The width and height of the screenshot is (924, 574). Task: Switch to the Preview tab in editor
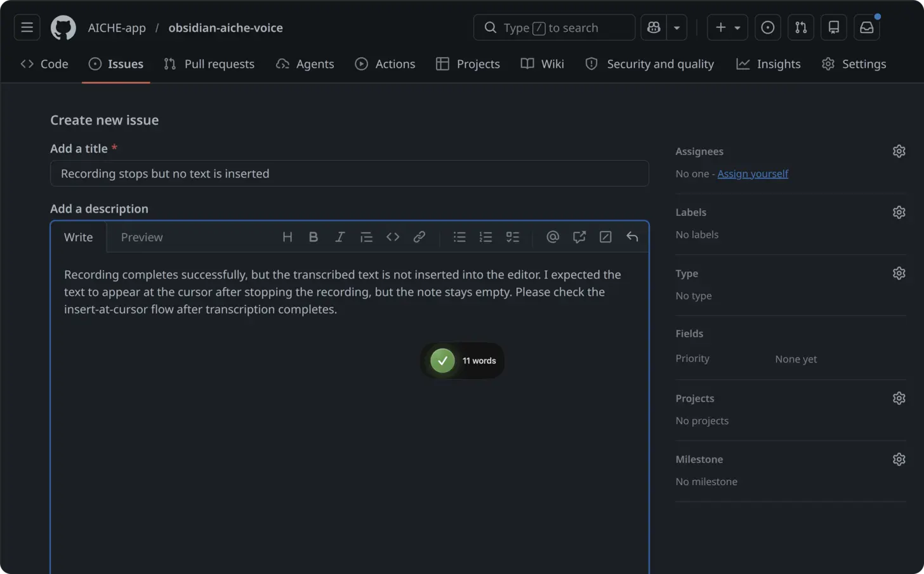142,237
